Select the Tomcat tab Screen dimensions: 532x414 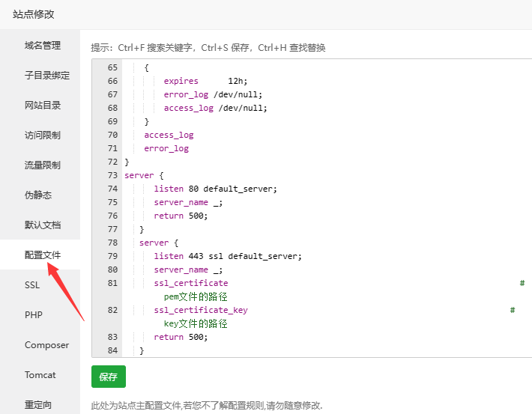[40, 375]
